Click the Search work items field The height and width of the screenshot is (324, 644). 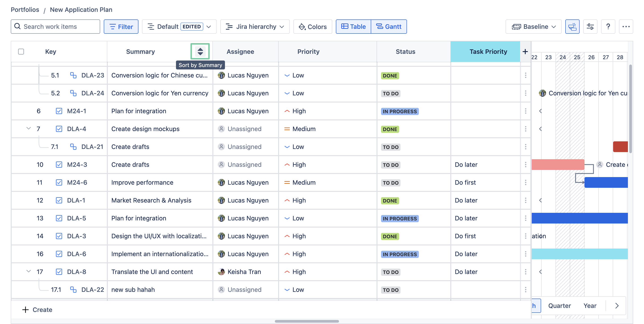point(55,26)
